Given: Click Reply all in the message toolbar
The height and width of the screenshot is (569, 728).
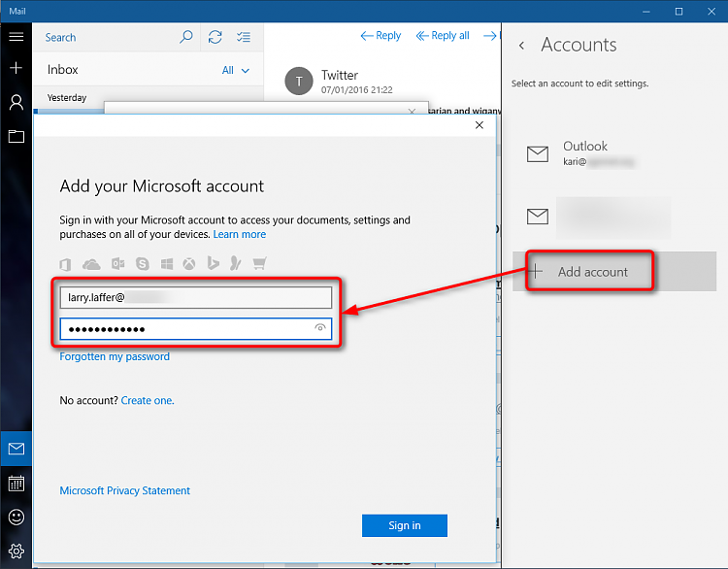Looking at the screenshot, I should point(443,36).
